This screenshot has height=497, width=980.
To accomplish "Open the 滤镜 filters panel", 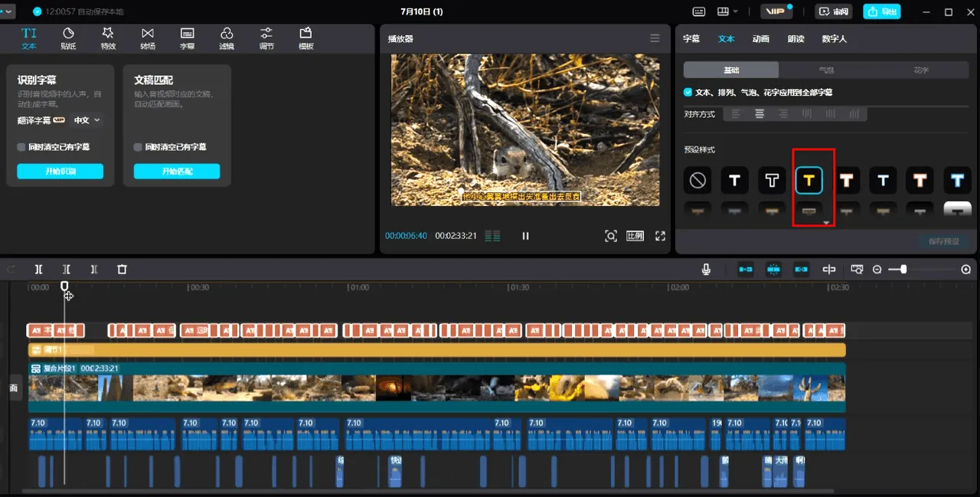I will 227,38.
